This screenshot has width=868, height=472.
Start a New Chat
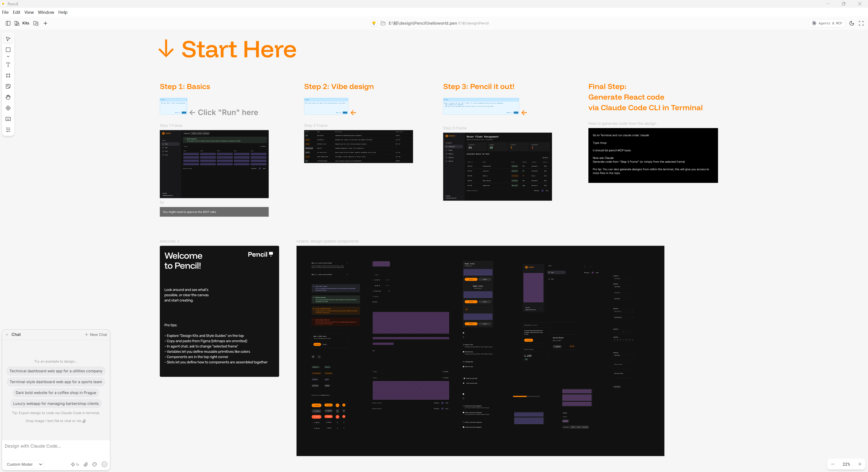point(96,335)
